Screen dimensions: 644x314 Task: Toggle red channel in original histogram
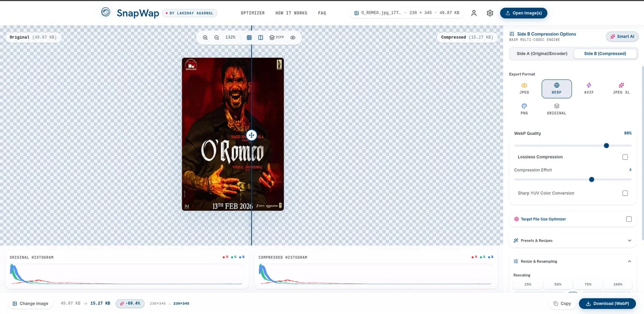coord(225,257)
